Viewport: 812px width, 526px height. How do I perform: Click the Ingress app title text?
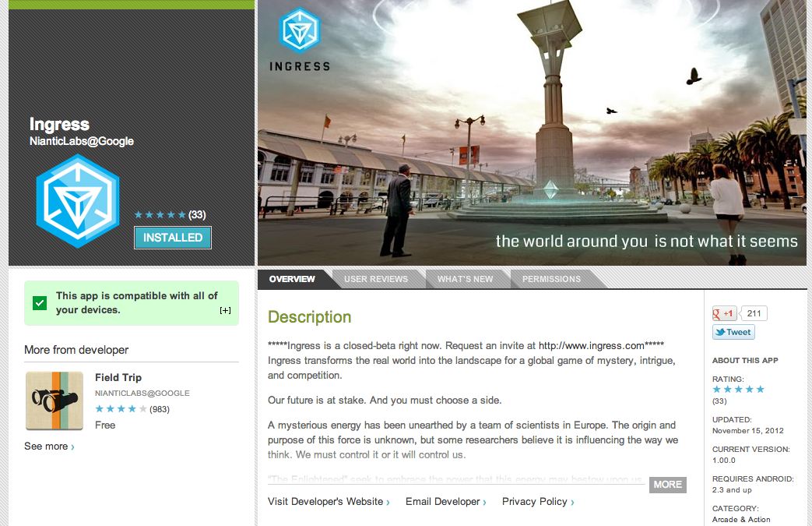(x=59, y=125)
